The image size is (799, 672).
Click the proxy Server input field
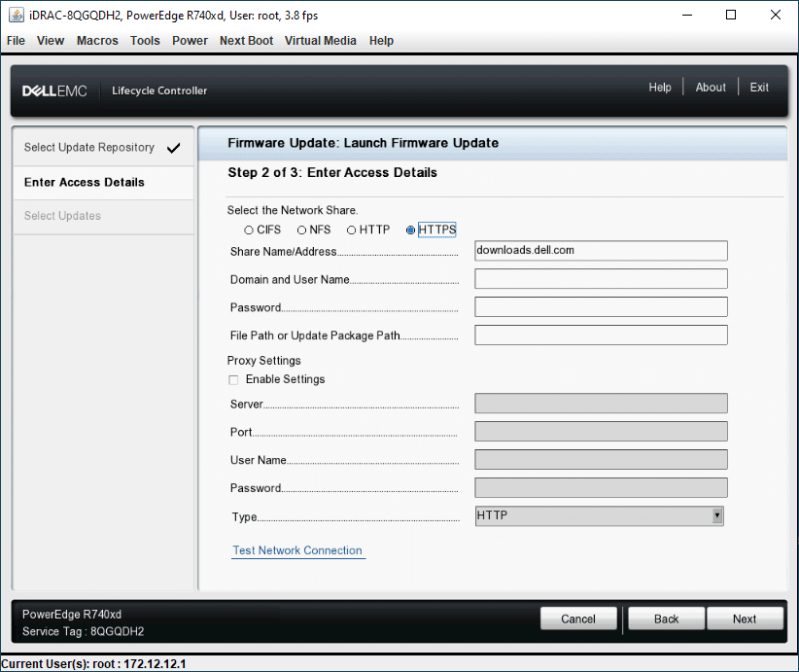click(601, 404)
